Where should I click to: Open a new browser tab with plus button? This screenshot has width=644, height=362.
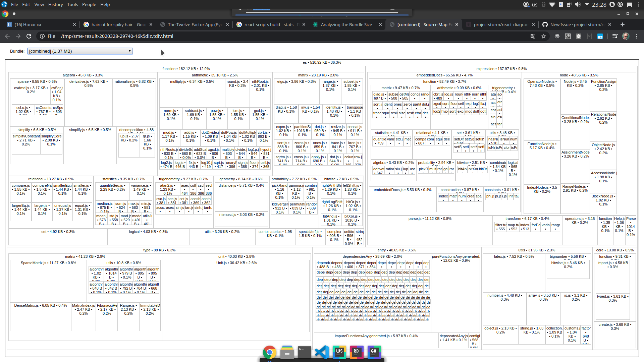click(622, 24)
